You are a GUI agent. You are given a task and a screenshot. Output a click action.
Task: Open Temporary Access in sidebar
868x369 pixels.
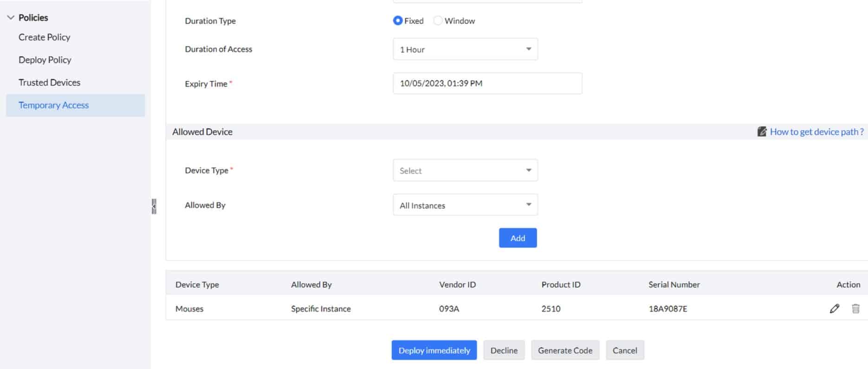coord(76,105)
